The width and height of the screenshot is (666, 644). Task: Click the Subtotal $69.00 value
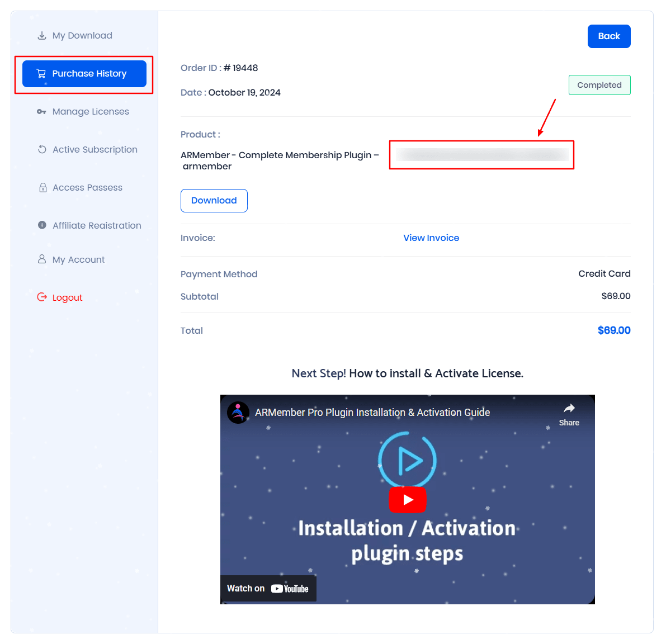pyautogui.click(x=616, y=296)
